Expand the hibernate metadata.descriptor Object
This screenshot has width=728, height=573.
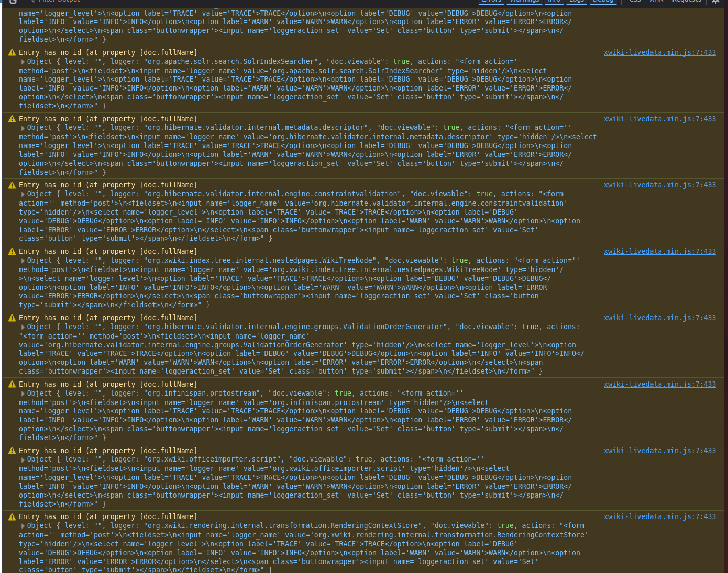pyautogui.click(x=23, y=128)
